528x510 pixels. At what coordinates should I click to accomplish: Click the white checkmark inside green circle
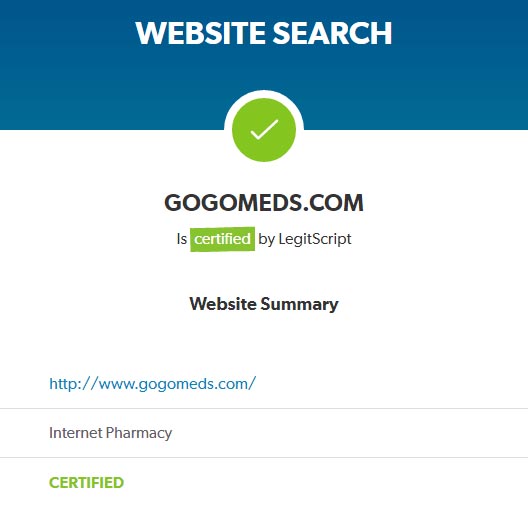(264, 129)
